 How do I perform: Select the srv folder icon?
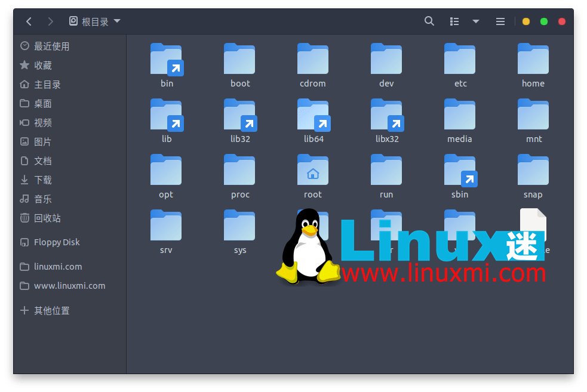coord(166,225)
